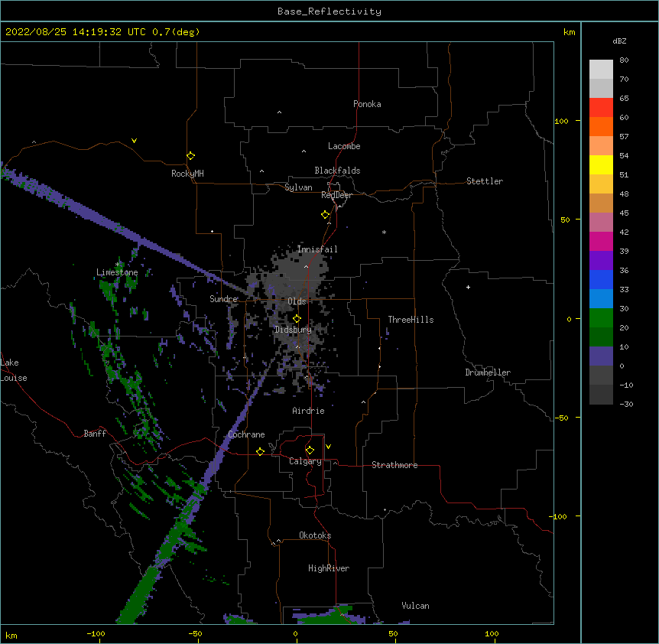
Task: Click the Blackfalds city label
Action: 337,171
